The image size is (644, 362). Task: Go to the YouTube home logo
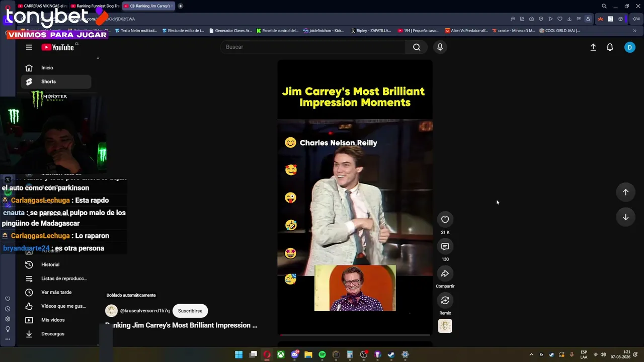click(x=58, y=47)
